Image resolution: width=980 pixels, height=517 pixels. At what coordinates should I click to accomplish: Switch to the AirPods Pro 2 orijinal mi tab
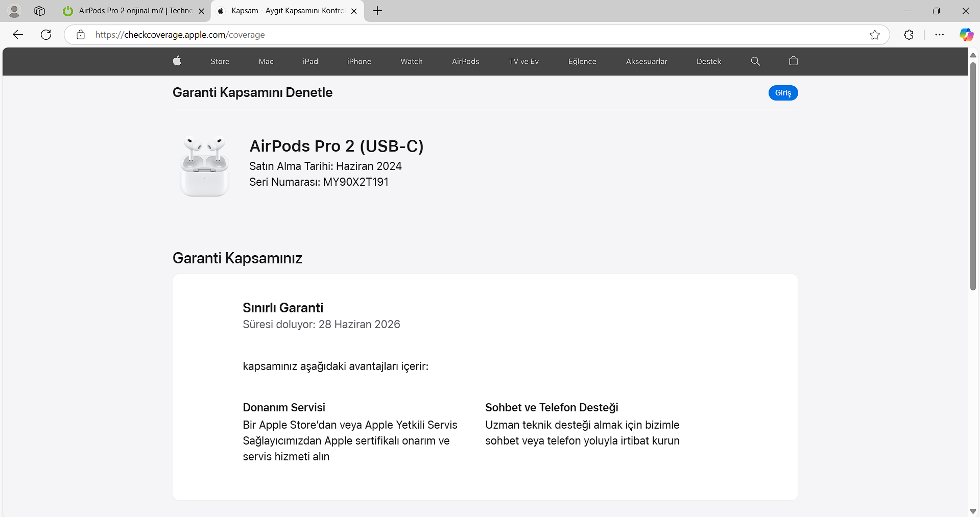(133, 11)
